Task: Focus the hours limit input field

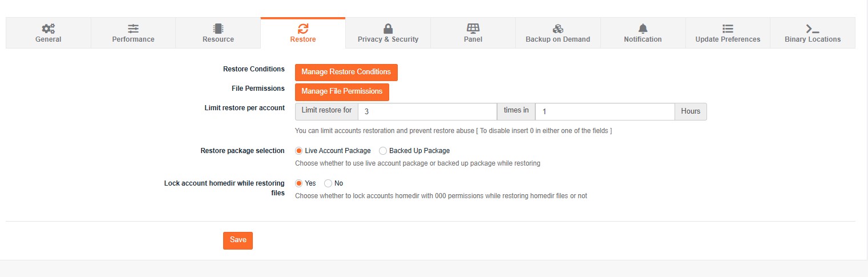Action: [605, 111]
